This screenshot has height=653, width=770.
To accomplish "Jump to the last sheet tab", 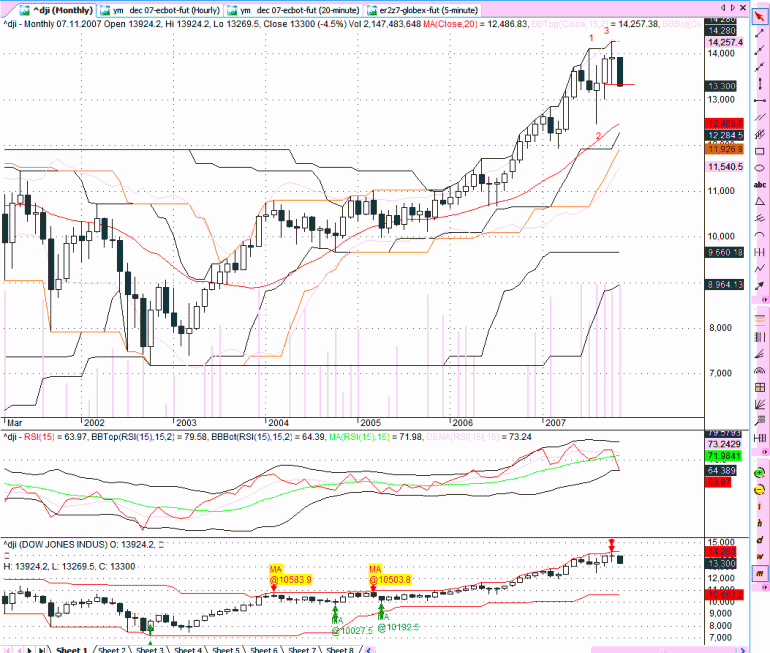I will 42,650.
